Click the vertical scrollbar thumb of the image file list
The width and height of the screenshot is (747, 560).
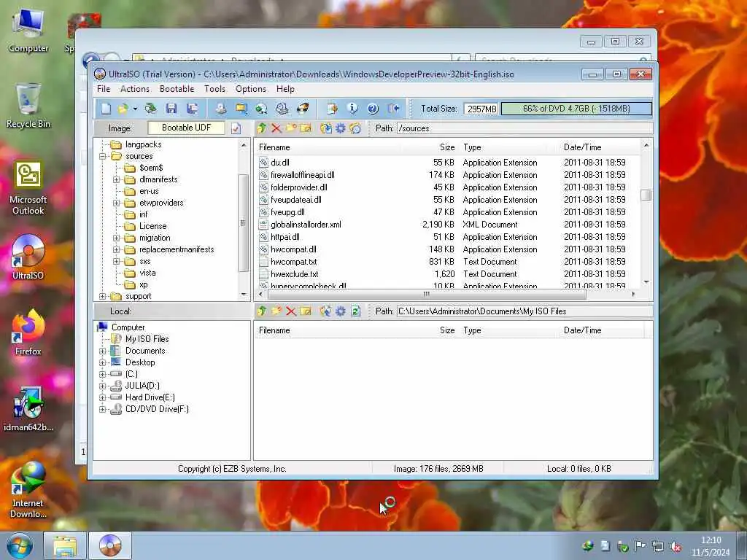point(646,195)
